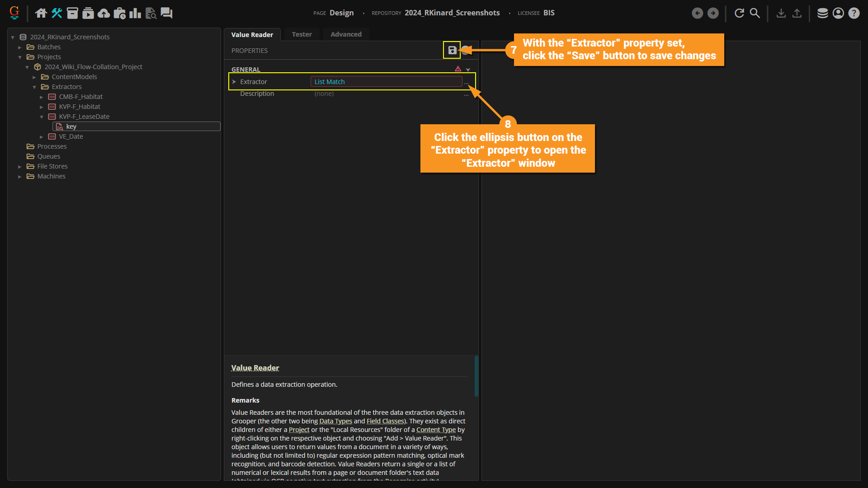Open the user account icon
Screen dimensions: 868x488
(x=838, y=13)
